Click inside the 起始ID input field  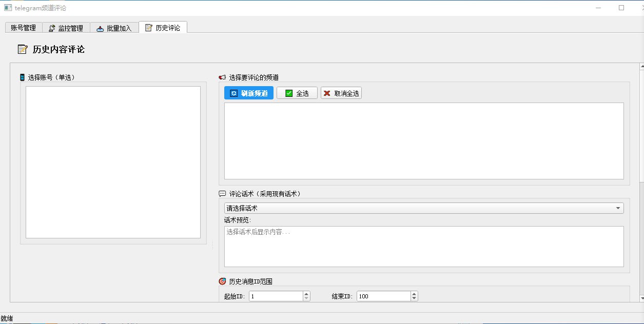click(276, 296)
